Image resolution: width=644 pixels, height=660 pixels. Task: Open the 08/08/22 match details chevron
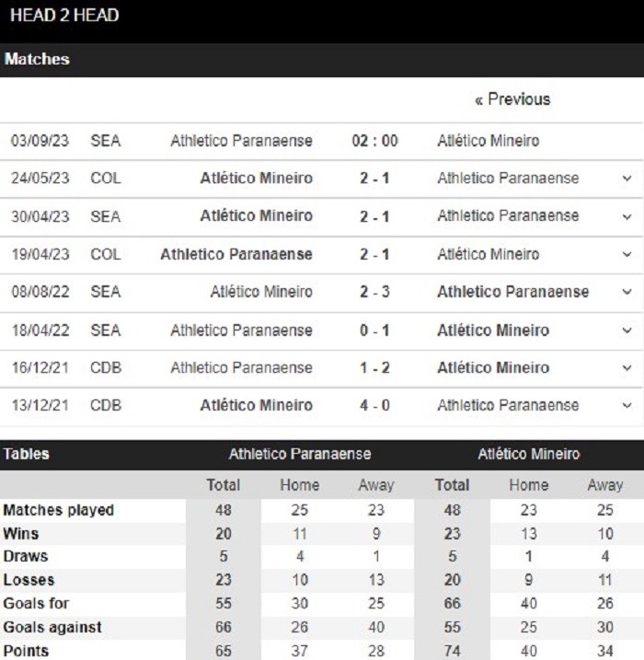tap(627, 292)
